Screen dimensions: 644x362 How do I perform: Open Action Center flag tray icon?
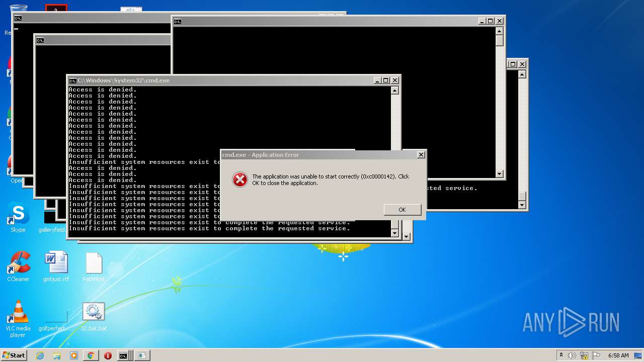pos(596,355)
